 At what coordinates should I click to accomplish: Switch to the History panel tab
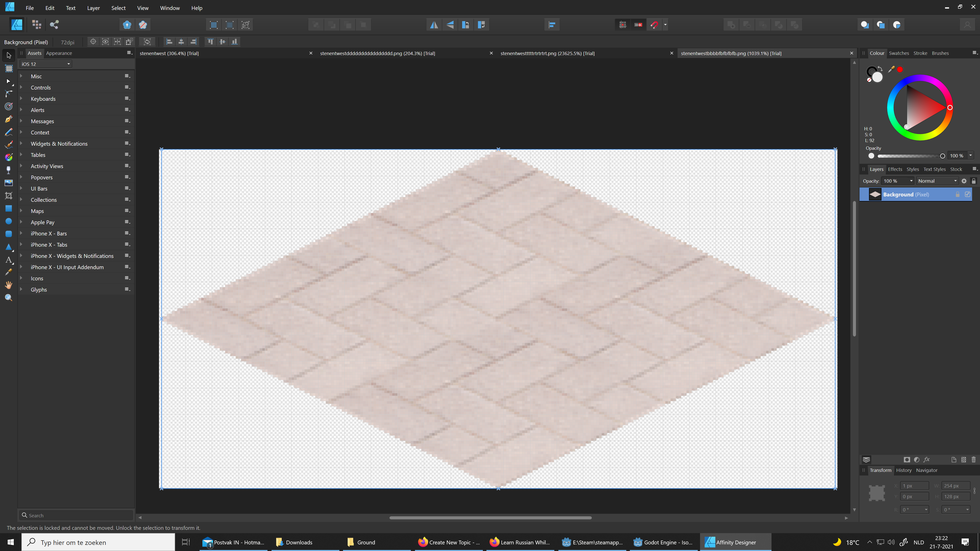[903, 470]
